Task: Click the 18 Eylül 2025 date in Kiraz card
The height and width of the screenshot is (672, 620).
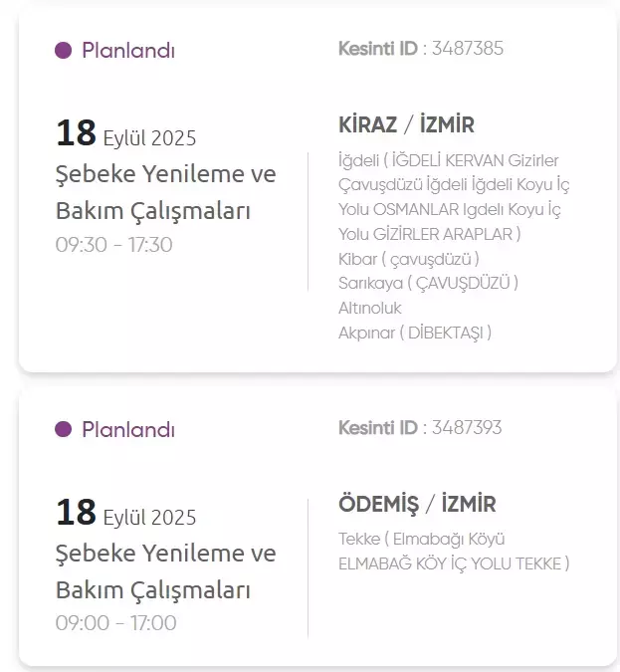Action: pyautogui.click(x=125, y=133)
